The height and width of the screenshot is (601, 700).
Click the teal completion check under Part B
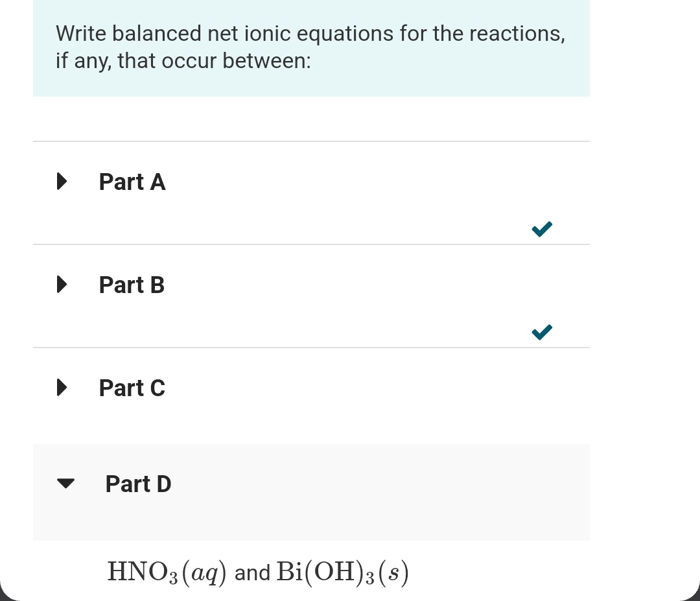click(541, 332)
